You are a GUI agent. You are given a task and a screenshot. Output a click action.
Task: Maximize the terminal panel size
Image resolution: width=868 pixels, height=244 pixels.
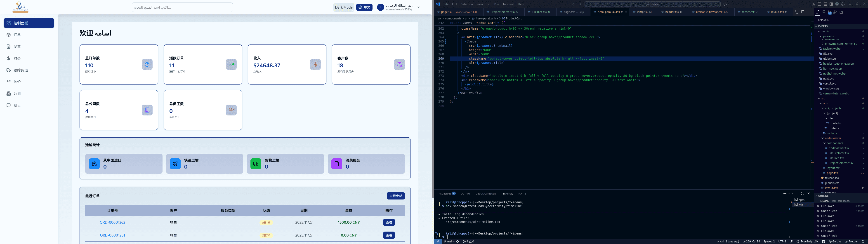(803, 193)
